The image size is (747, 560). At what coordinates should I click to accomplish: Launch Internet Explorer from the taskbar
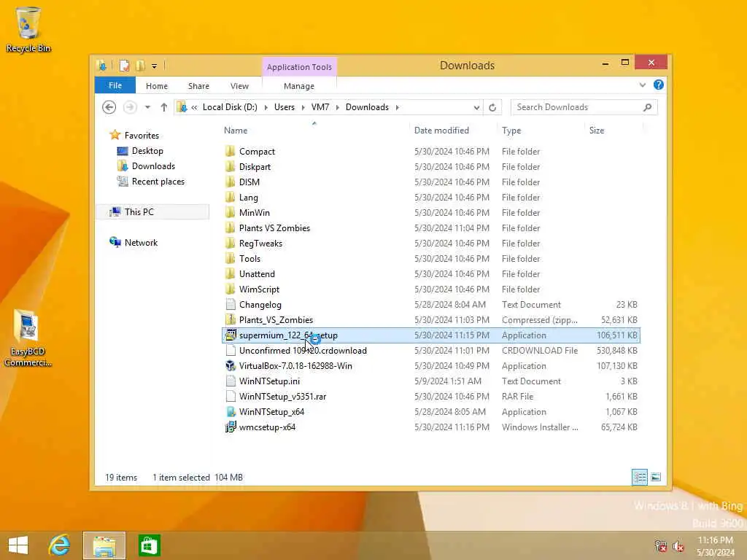pyautogui.click(x=59, y=545)
